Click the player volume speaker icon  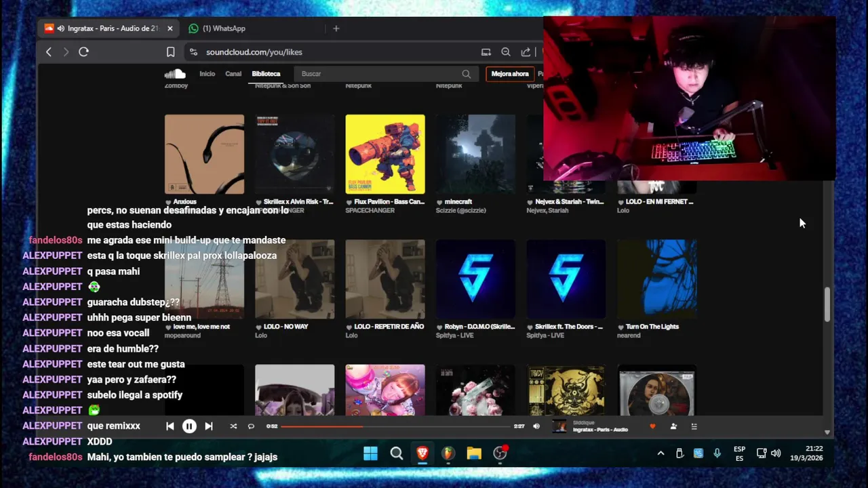(x=536, y=426)
